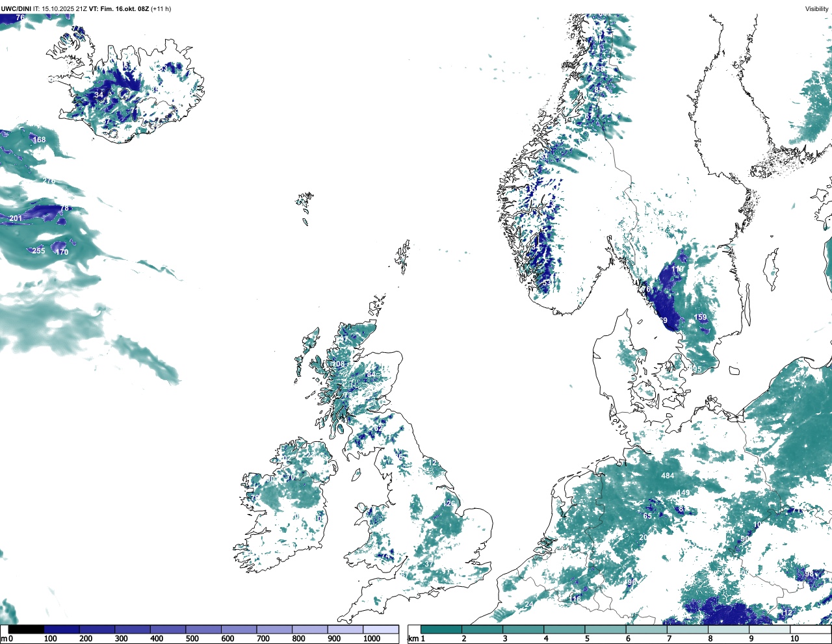Click the visibility value '98' at the right edge
The height and width of the screenshot is (644, 832).
[x=809, y=574]
